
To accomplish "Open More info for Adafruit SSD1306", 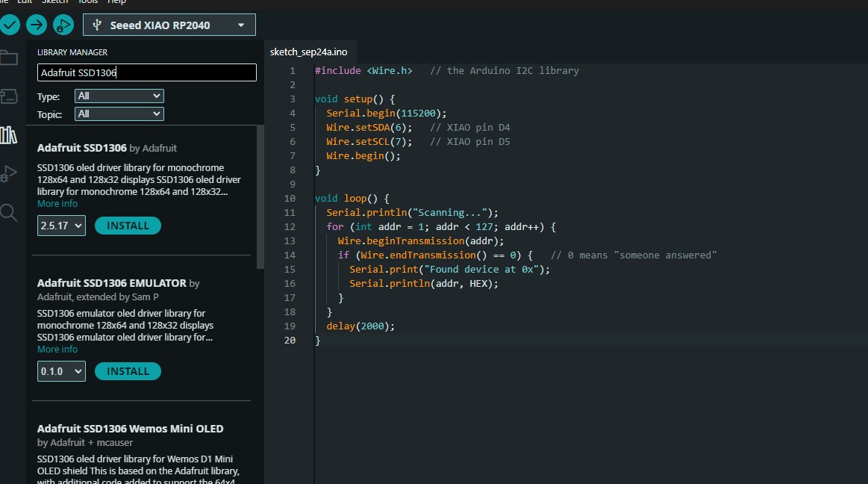I will point(57,204).
